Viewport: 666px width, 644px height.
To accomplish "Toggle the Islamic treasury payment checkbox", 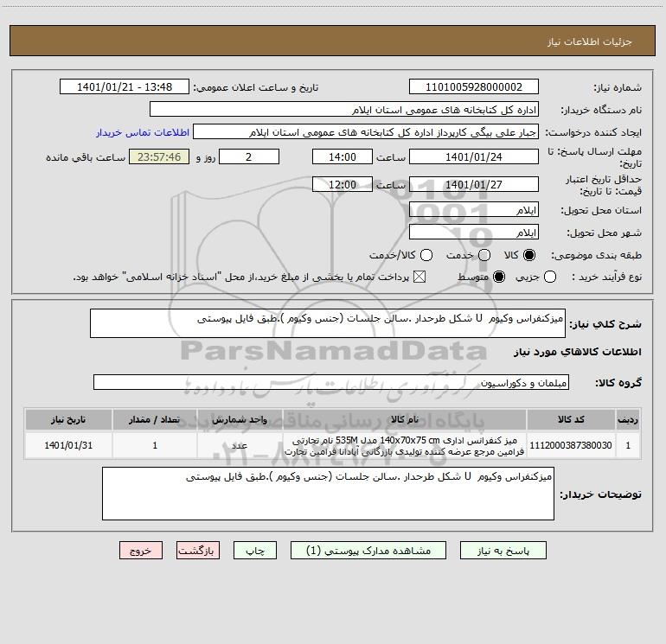I will point(419,277).
